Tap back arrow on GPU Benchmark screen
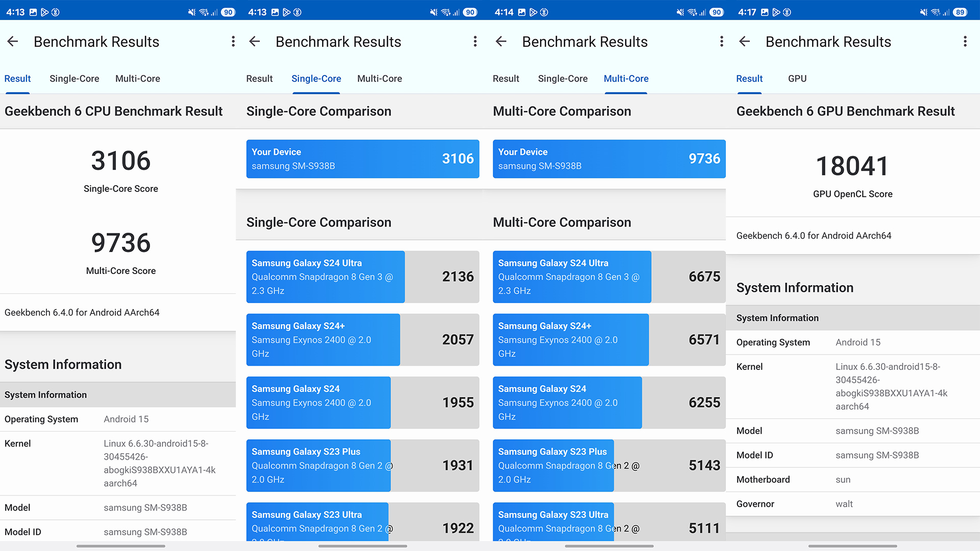Image resolution: width=980 pixels, height=551 pixels. 745,42
